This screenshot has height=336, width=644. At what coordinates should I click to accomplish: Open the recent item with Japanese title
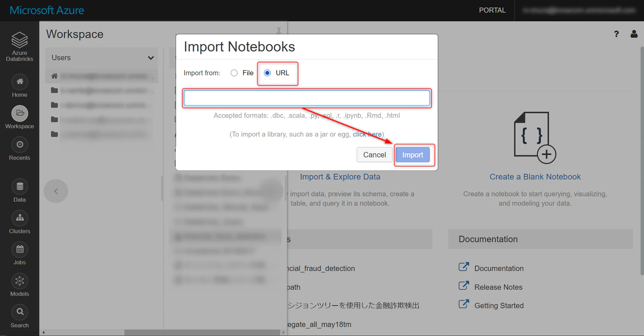point(353,305)
